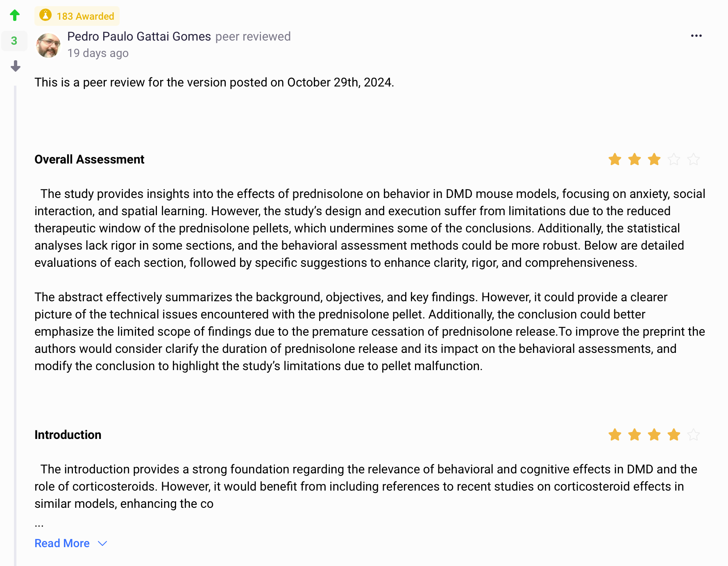Click the Overall Assessment heading
728x566 pixels.
pos(89,159)
